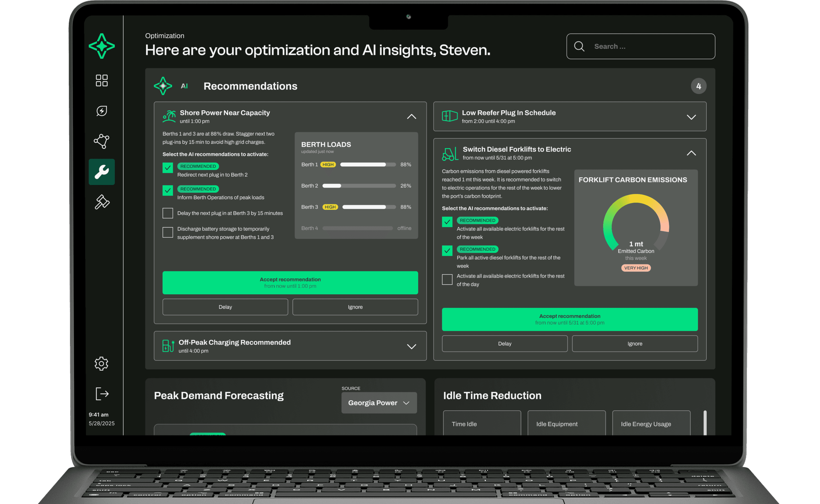Click the energy leaf-bolt sidebar icon

(102, 111)
